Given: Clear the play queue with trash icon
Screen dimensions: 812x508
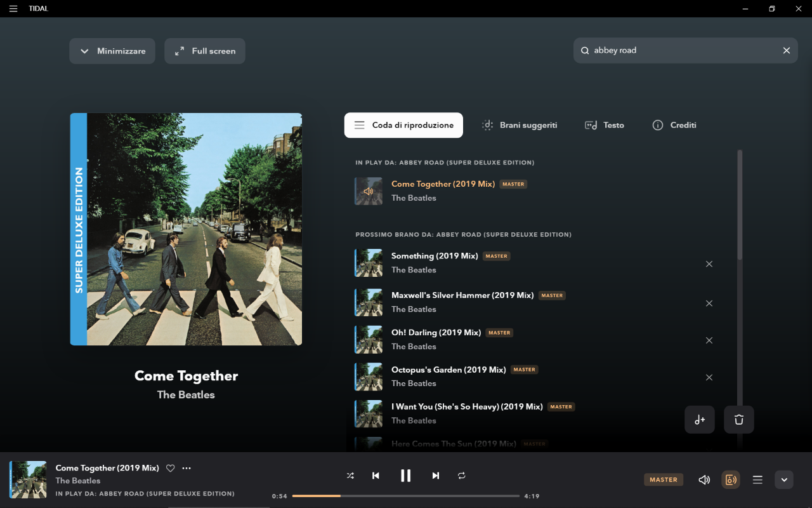Looking at the screenshot, I should click(x=739, y=420).
